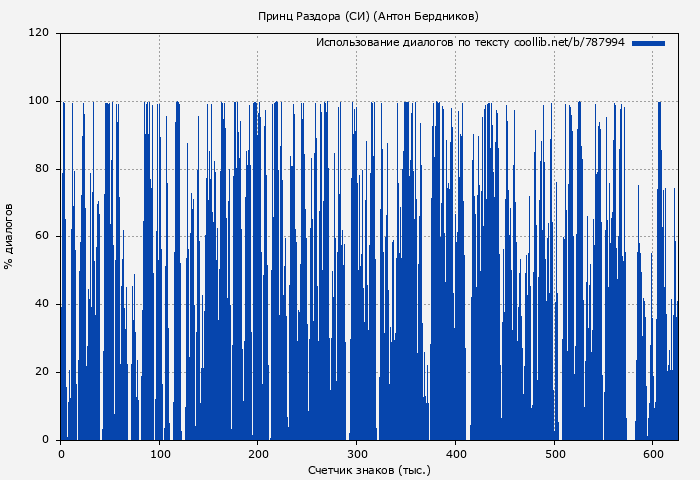This screenshot has width=700, height=480.
Task: Click the x-axis tick label 100
Action: [x=159, y=454]
